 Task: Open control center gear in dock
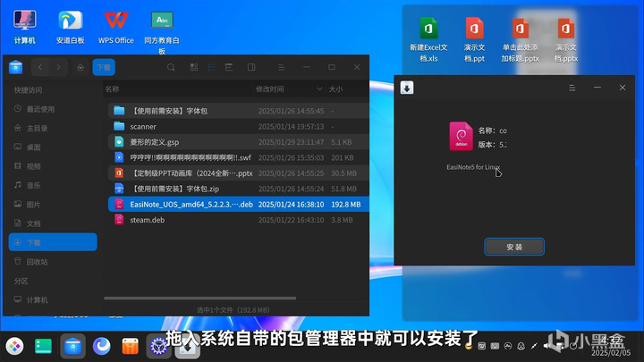click(x=158, y=347)
